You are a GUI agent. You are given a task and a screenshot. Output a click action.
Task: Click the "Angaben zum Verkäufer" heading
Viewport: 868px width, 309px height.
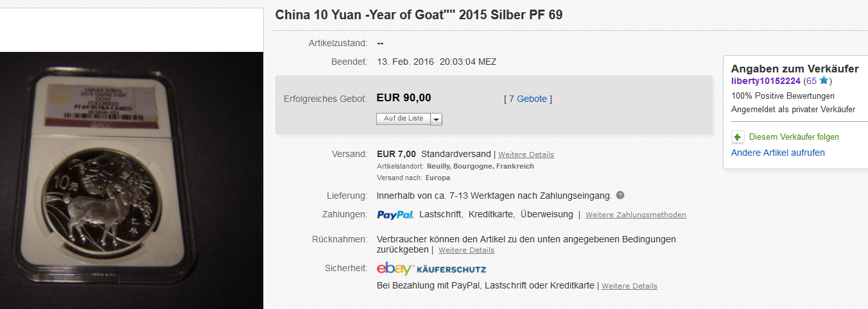click(x=794, y=69)
